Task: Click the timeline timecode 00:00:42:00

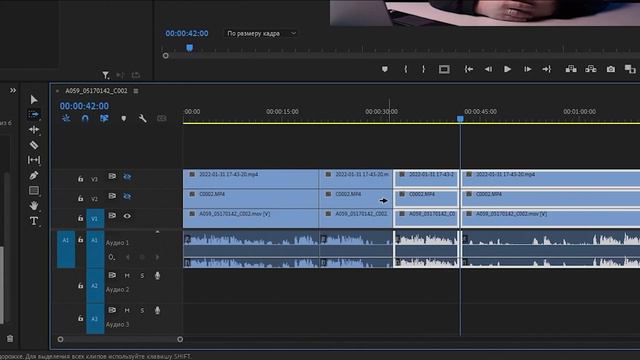Action: 84,106
